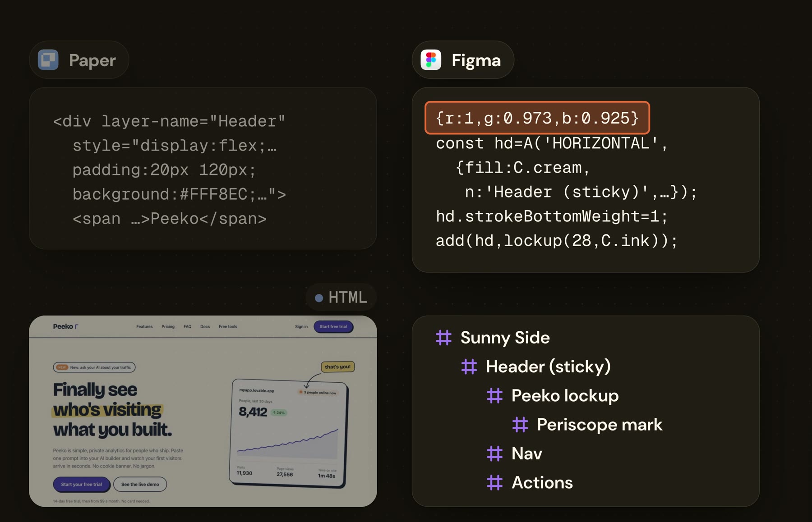Click the highlighted {r:1,g:0.973,b:0.925} color value
The width and height of the screenshot is (812, 522).
pyautogui.click(x=537, y=118)
